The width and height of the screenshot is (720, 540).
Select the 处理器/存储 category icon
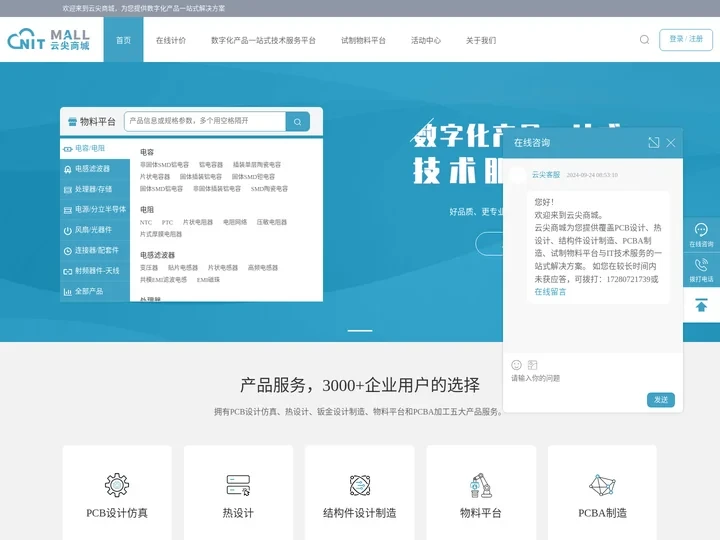click(x=68, y=190)
